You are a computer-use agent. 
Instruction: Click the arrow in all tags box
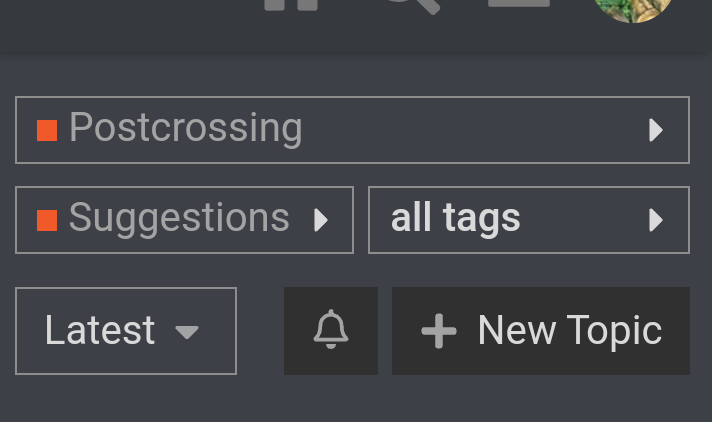click(x=656, y=220)
